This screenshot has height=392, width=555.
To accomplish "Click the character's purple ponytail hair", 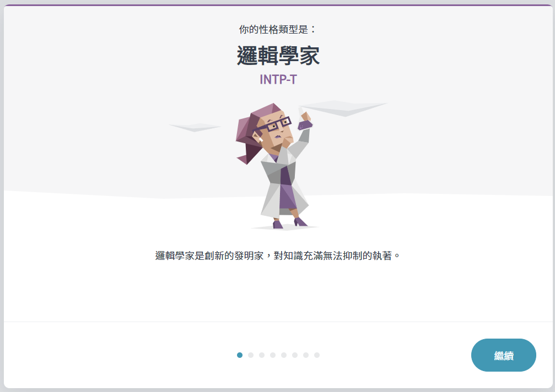I will click(248, 141).
